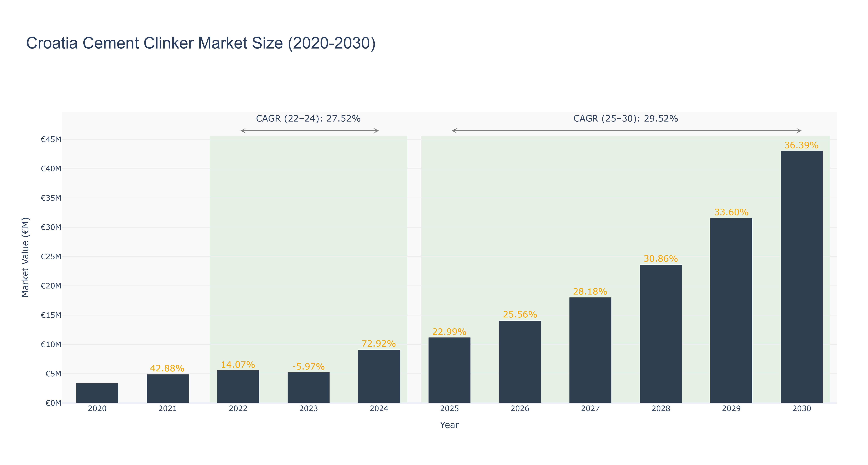This screenshot has height=465, width=868.
Task: Click the 2020 x-axis year label
Action: coord(97,409)
